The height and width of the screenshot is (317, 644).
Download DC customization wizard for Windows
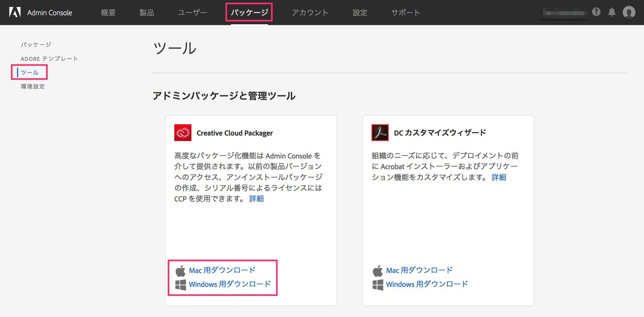tap(427, 284)
